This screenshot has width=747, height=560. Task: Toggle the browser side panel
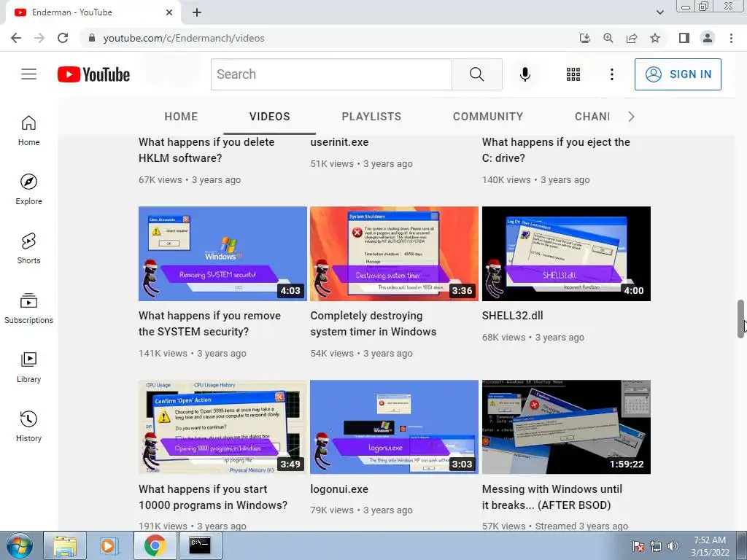(684, 38)
